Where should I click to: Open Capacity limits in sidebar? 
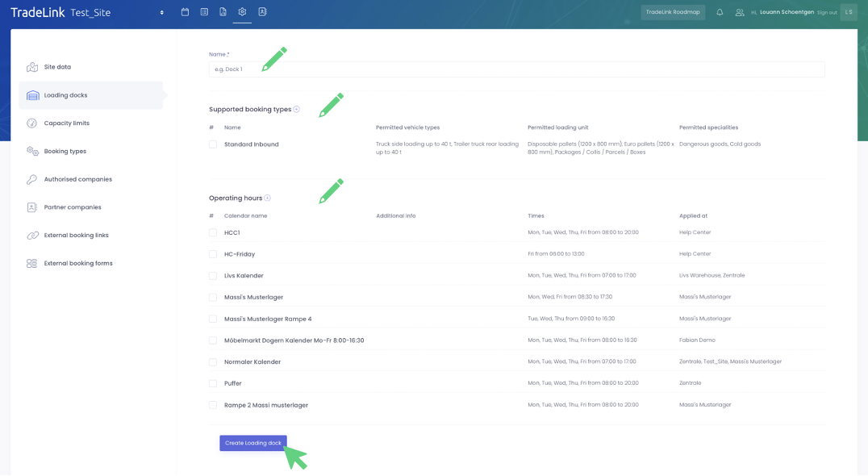tap(66, 123)
